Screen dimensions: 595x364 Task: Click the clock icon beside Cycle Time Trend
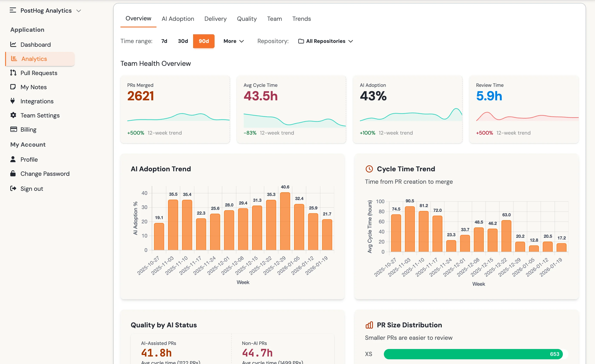tap(369, 169)
